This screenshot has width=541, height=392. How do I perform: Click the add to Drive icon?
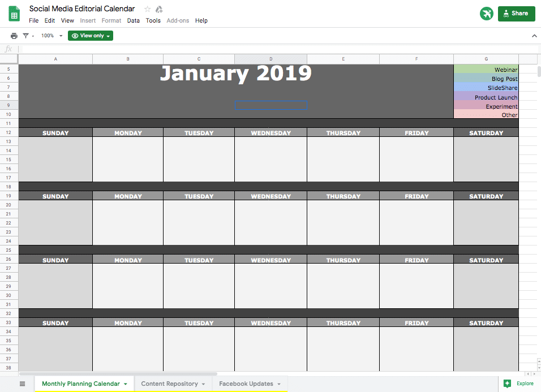click(160, 9)
